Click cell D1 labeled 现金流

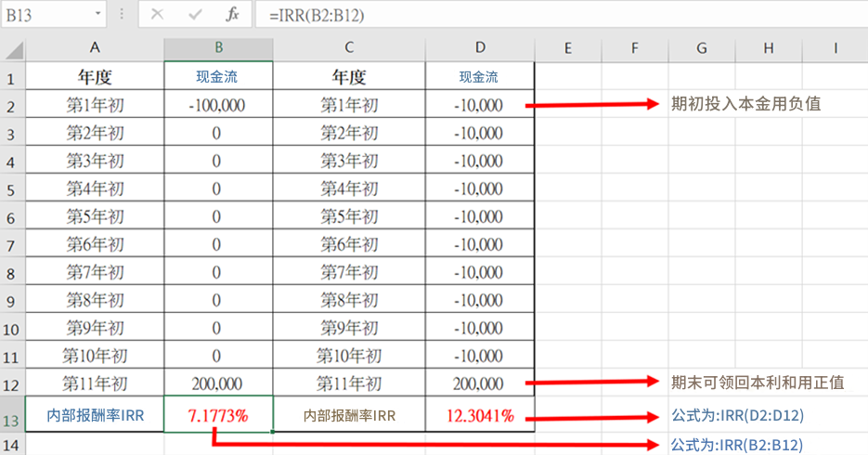[480, 76]
